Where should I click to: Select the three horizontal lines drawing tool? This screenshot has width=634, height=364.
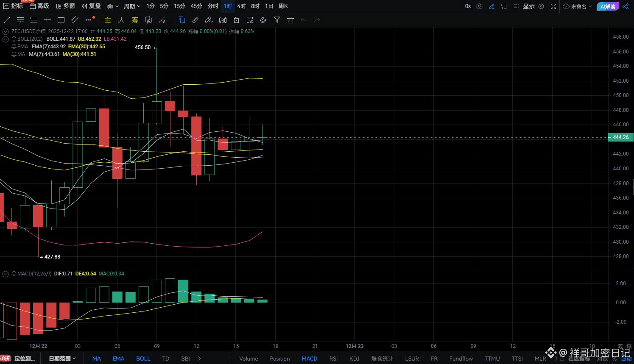(34, 20)
